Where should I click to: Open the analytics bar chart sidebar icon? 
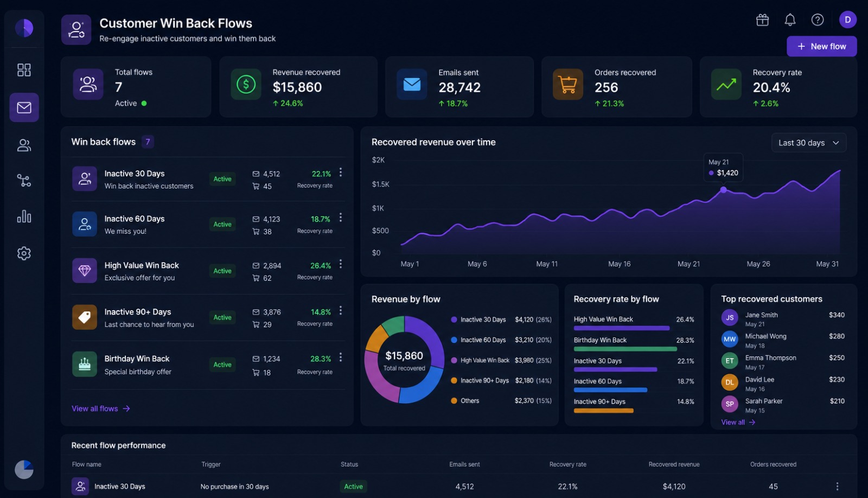coord(24,216)
